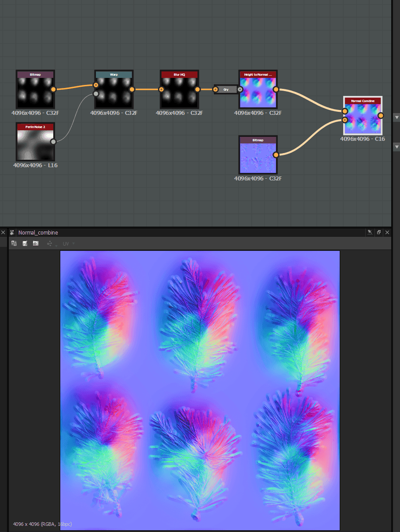Click the Normal Combine node output connector

point(381,116)
